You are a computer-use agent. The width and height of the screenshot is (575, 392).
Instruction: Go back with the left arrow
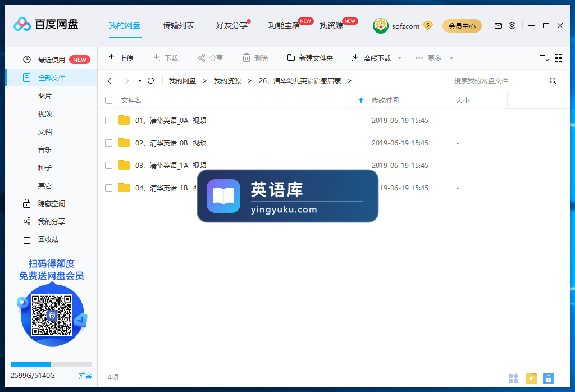point(109,81)
